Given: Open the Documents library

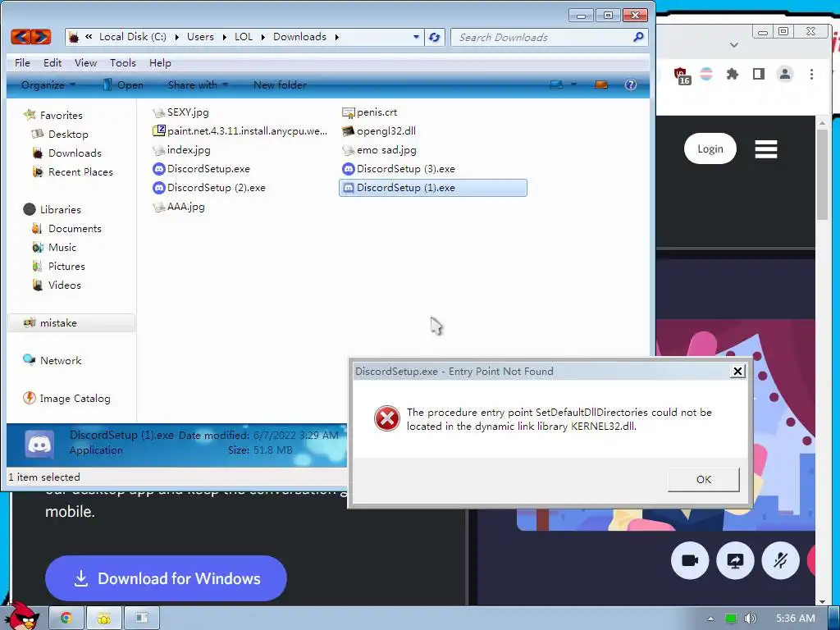Looking at the screenshot, I should click(x=66, y=229).
